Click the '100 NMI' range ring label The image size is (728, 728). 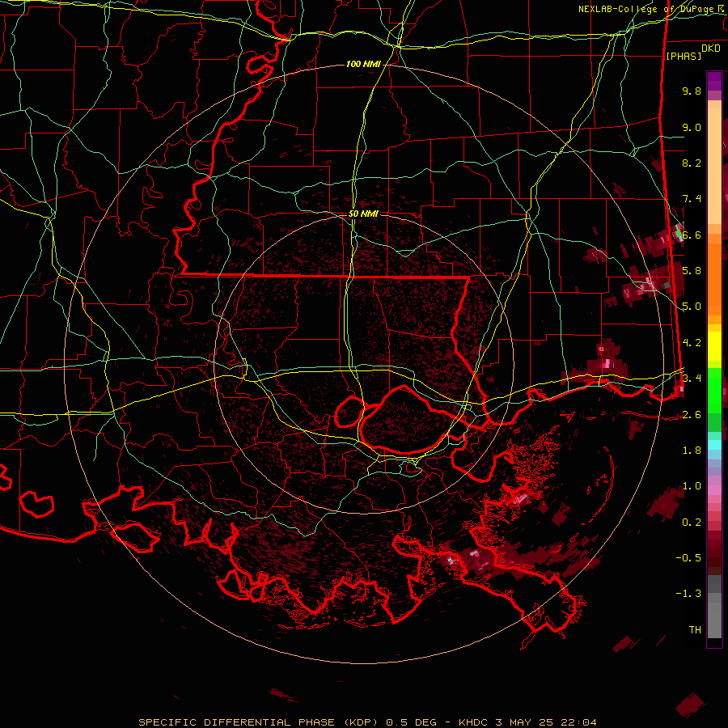click(x=363, y=64)
